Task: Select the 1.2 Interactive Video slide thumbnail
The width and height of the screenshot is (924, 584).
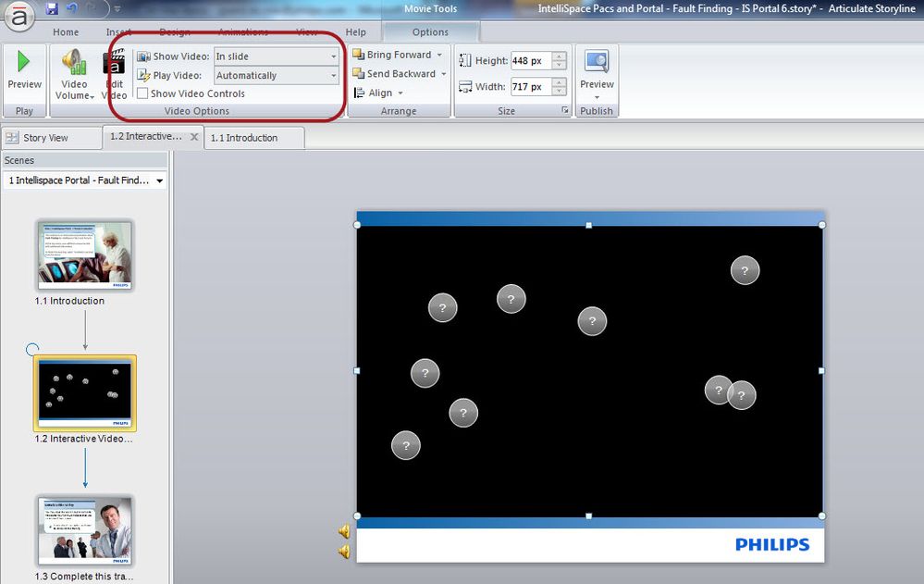Action: click(85, 392)
